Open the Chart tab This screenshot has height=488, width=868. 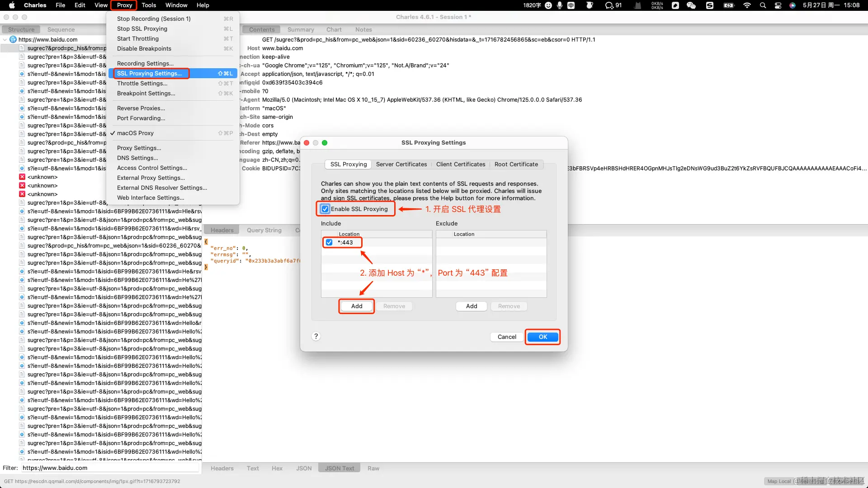tap(334, 30)
